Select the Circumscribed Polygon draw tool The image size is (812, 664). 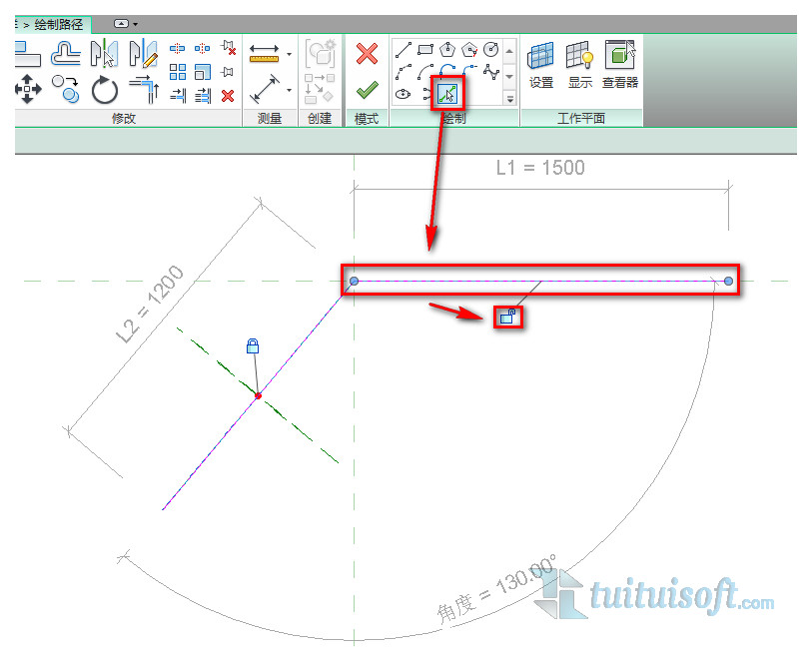pyautogui.click(x=469, y=50)
